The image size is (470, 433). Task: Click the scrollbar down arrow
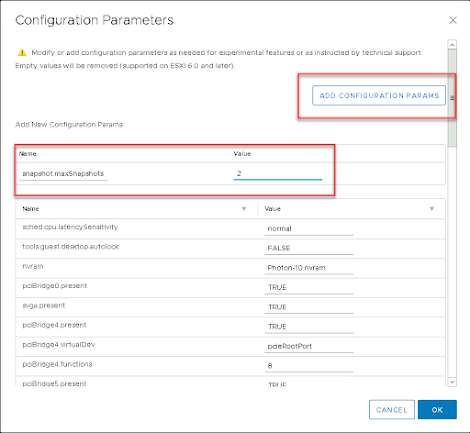452,382
